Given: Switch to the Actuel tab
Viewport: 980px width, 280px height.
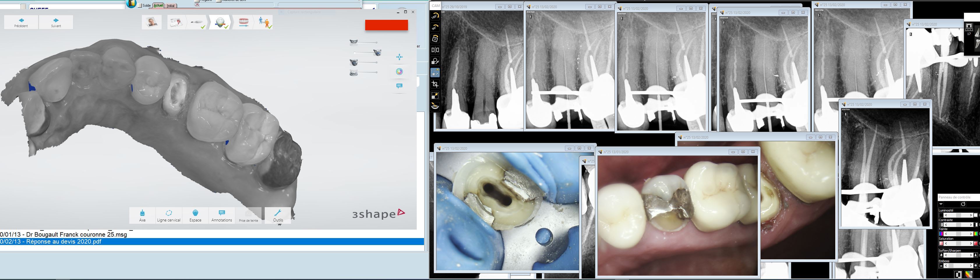Looking at the screenshot, I should point(158,6).
